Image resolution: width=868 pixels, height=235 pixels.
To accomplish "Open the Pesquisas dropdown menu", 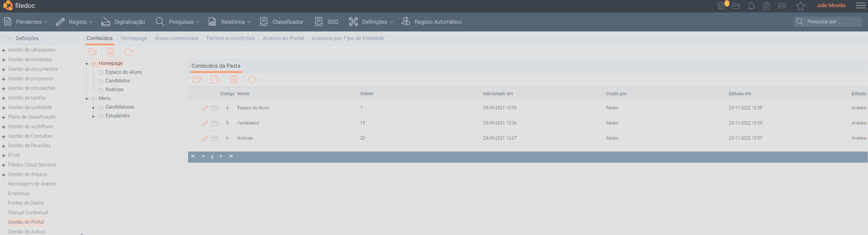I will [x=178, y=22].
